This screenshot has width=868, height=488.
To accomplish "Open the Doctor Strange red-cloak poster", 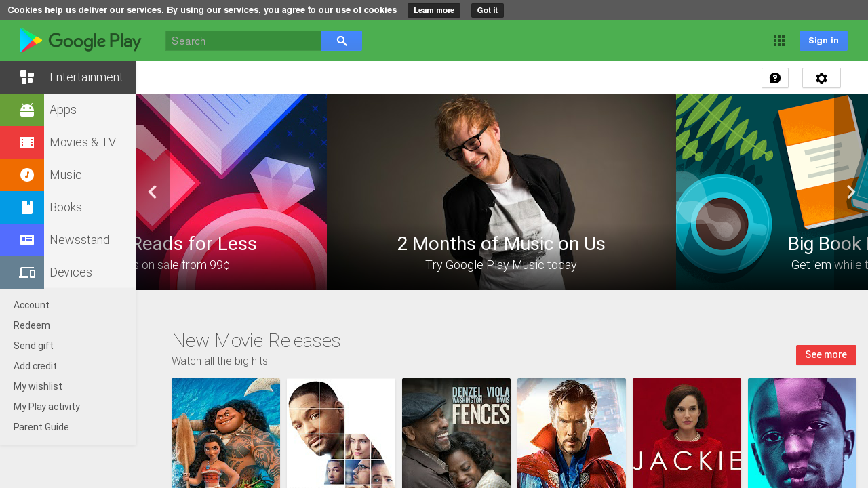I will (x=572, y=433).
